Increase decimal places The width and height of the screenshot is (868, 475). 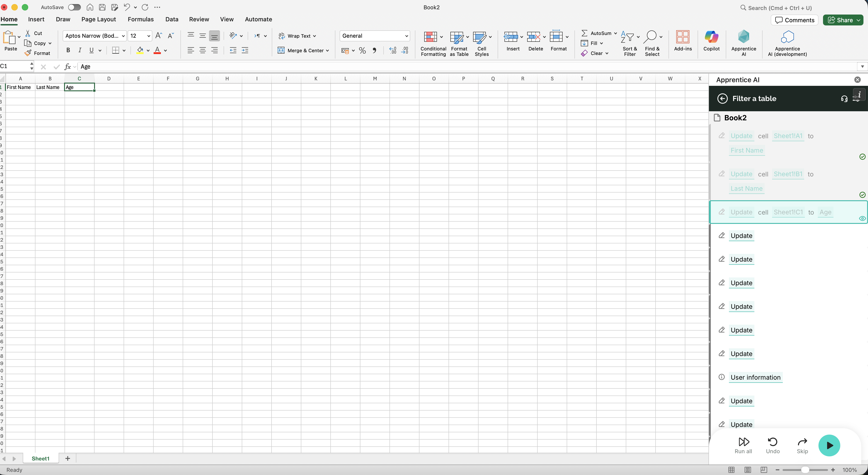393,50
